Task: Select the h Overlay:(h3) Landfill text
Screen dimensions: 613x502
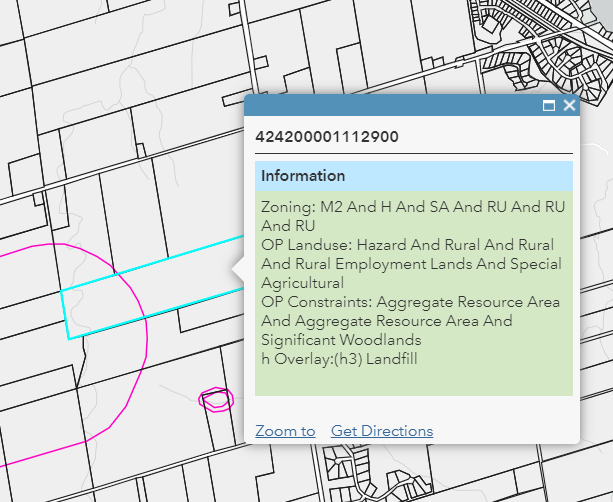Action: 339,359
